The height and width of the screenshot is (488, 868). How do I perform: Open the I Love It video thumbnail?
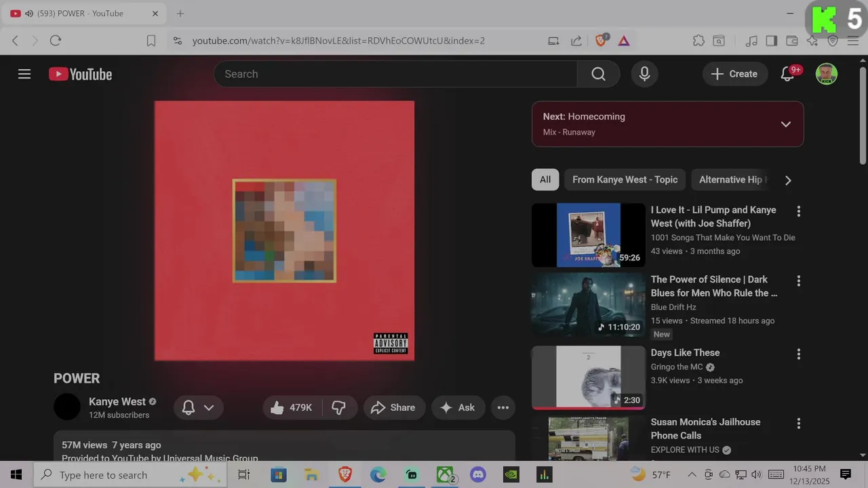click(589, 235)
